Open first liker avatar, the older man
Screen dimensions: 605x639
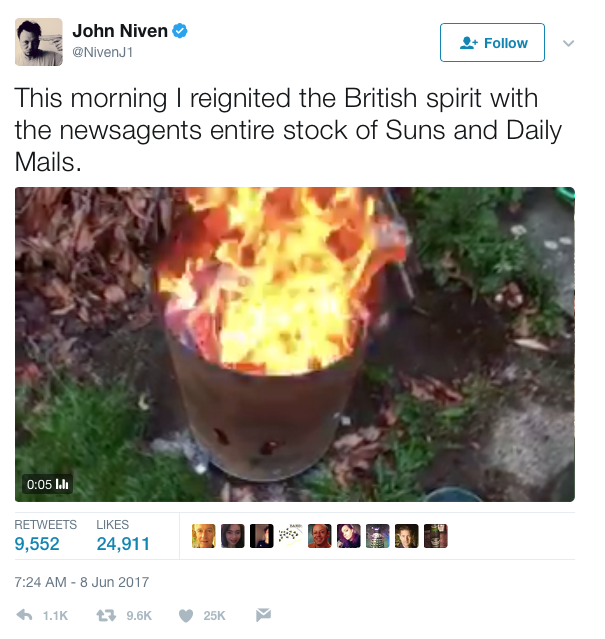tap(203, 535)
